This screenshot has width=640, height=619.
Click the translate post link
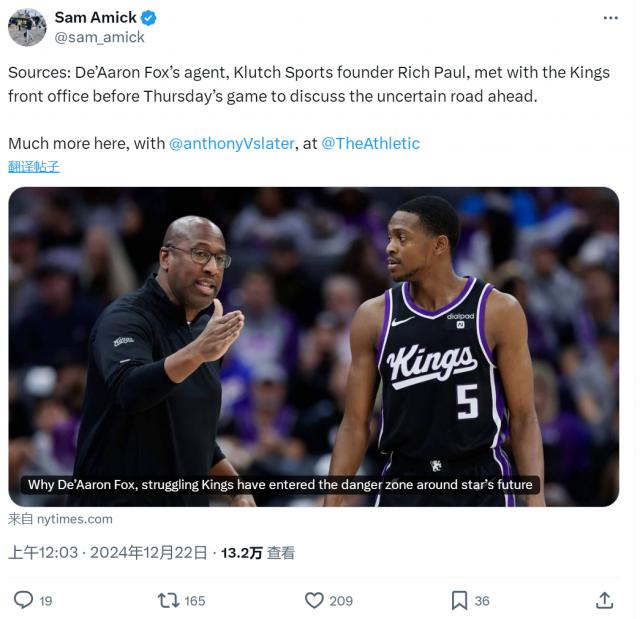click(34, 166)
